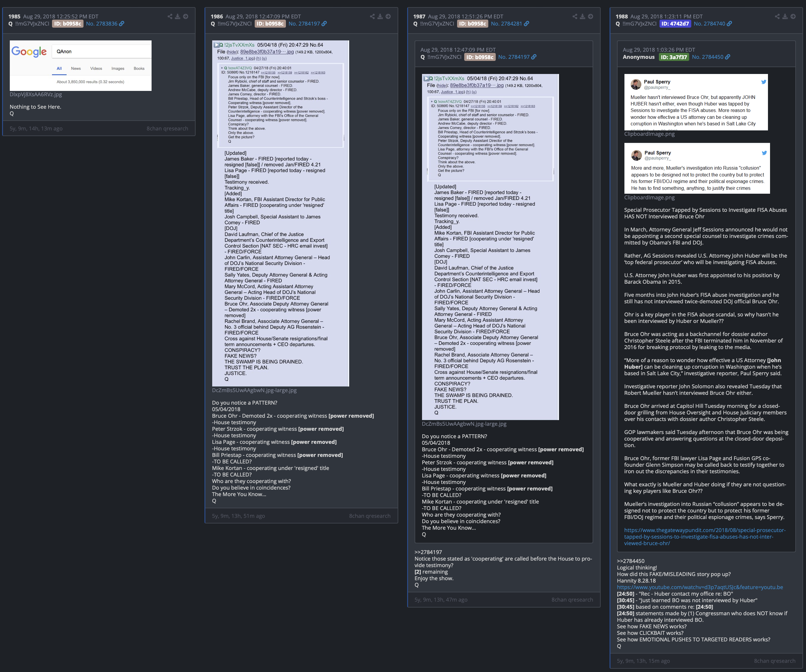The width and height of the screenshot is (806, 672).
Task: Click the share icon on post 1986
Action: [x=372, y=17]
